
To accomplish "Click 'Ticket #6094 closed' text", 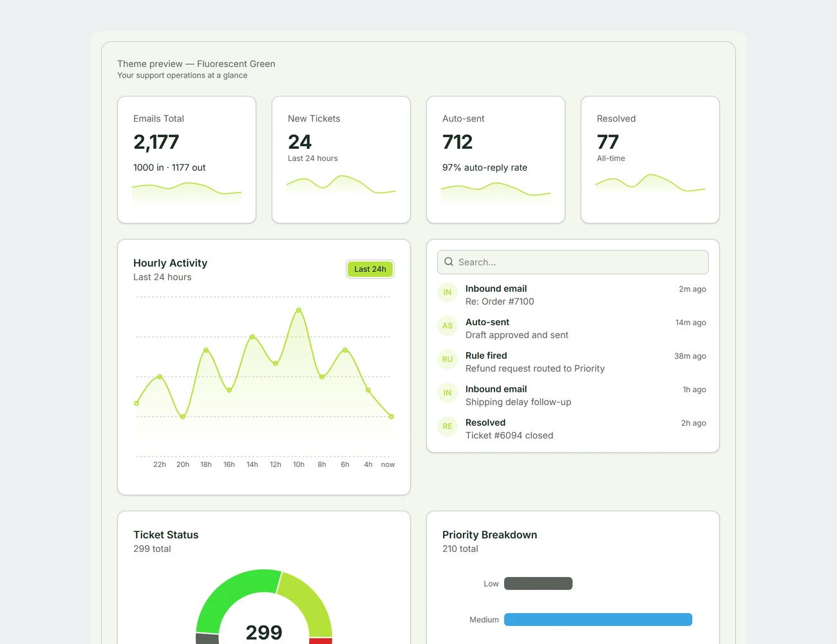I will (x=509, y=435).
